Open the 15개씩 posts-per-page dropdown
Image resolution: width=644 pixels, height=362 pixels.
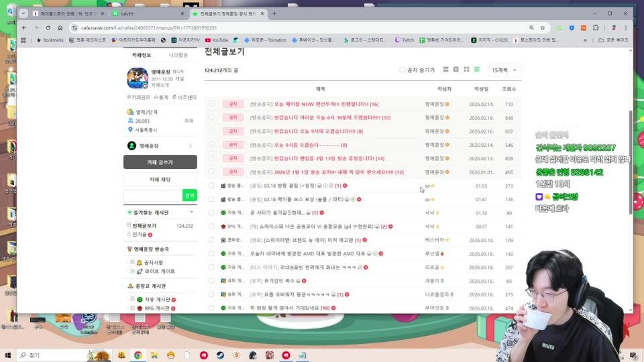point(504,70)
